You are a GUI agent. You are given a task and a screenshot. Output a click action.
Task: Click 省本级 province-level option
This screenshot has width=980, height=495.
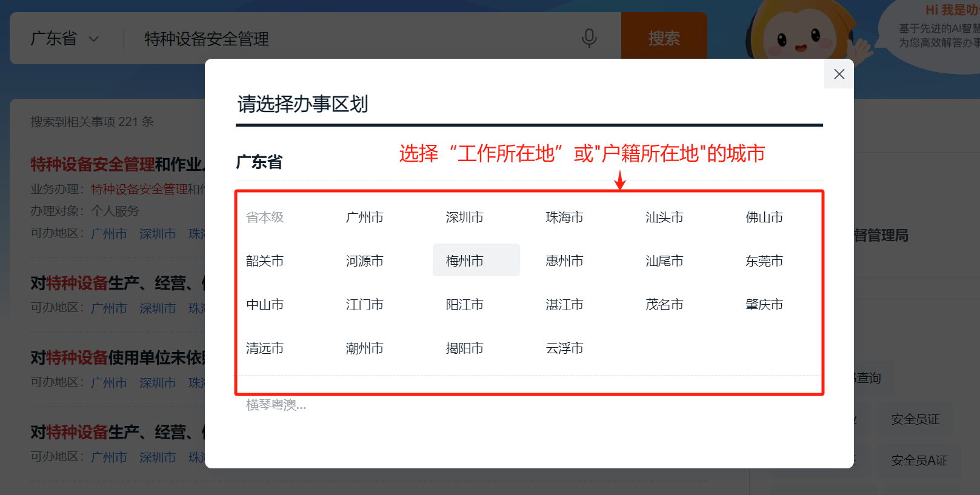(265, 218)
